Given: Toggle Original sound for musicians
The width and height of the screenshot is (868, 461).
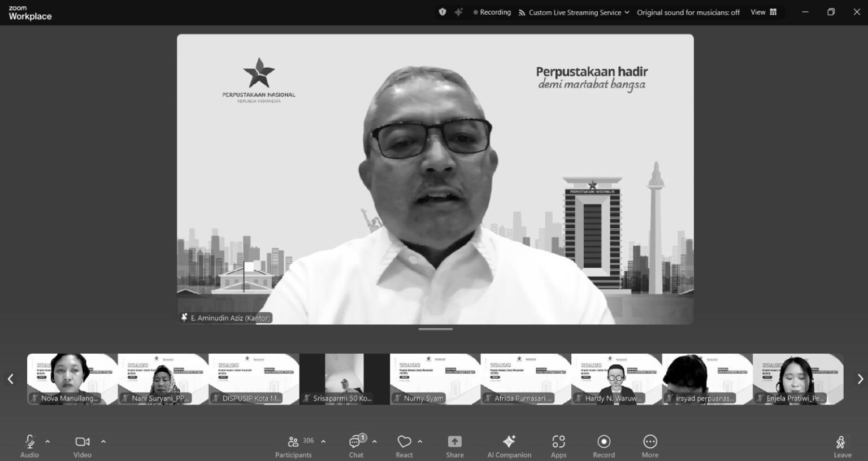Looking at the screenshot, I should pyautogui.click(x=688, y=12).
